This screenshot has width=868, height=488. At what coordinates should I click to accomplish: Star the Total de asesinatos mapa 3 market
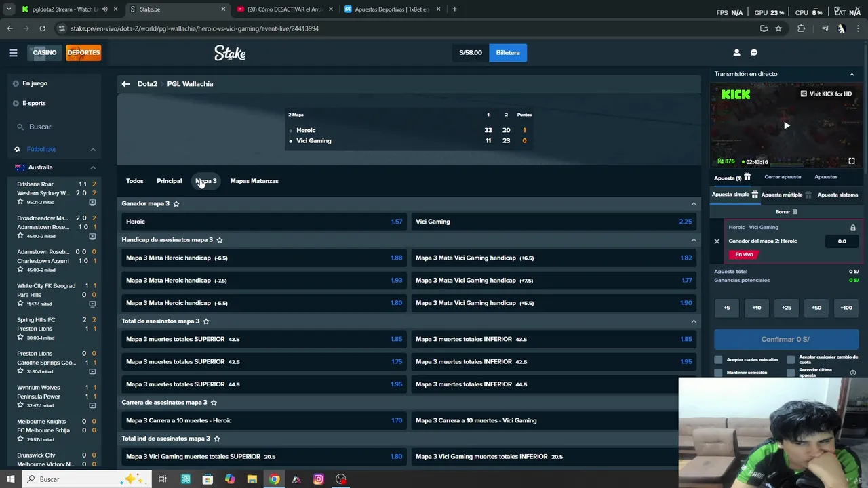(206, 321)
